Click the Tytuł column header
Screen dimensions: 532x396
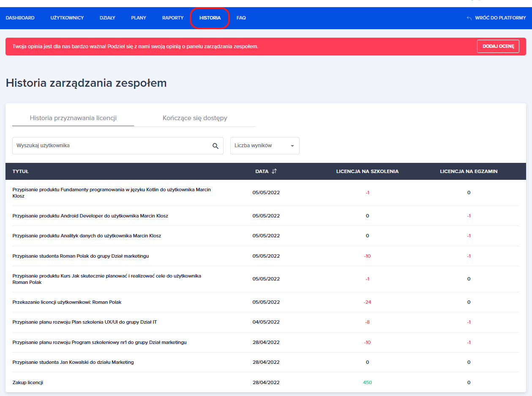pos(20,171)
